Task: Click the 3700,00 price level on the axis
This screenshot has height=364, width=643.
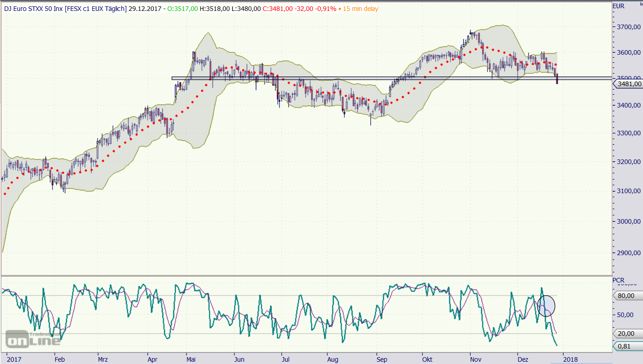Action: coord(628,27)
